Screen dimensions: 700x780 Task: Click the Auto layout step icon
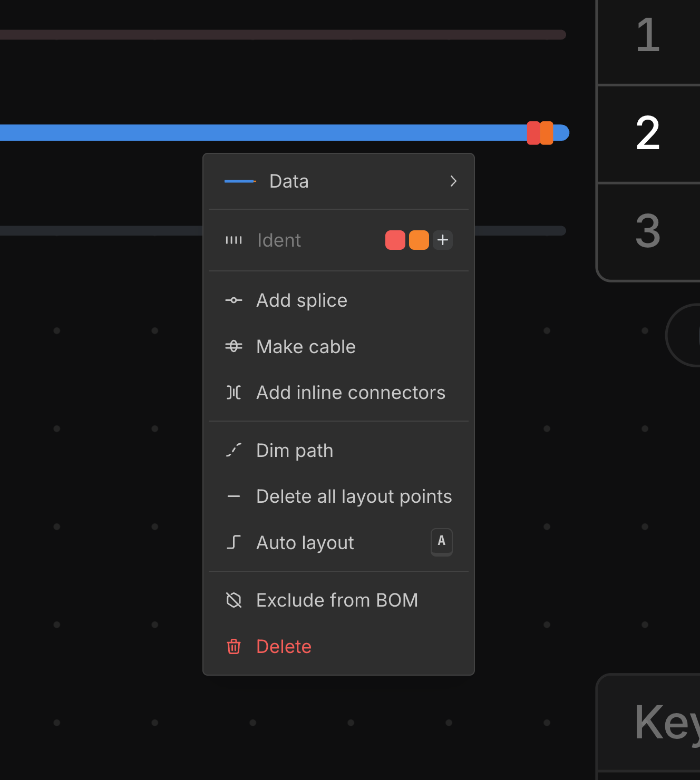pos(234,542)
